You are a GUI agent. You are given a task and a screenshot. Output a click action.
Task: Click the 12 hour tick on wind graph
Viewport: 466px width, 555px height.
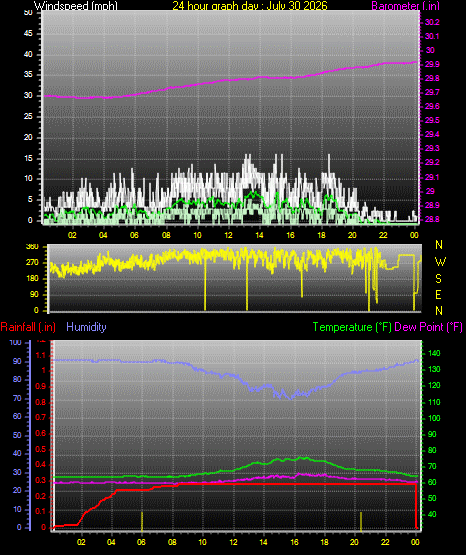pyautogui.click(x=228, y=235)
